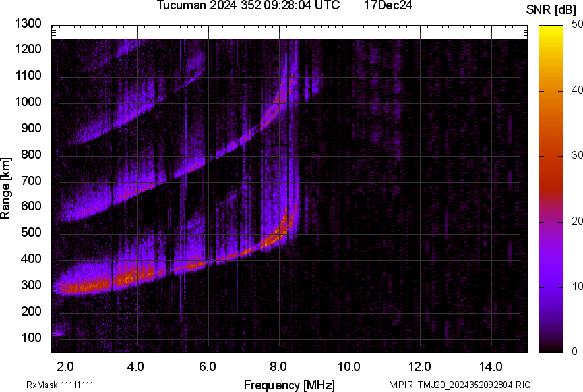Click the 8.0 MHz frequency axis label
This screenshot has height=392, width=583.
pos(278,367)
